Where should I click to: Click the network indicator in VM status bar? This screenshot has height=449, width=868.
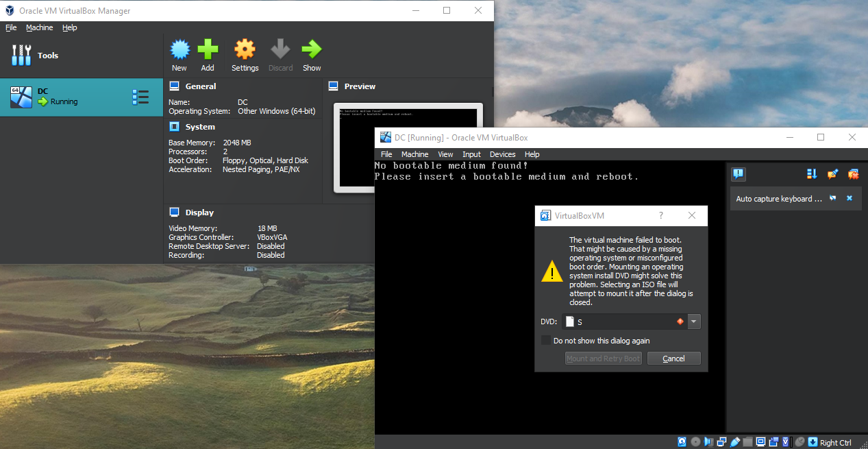[721, 442]
